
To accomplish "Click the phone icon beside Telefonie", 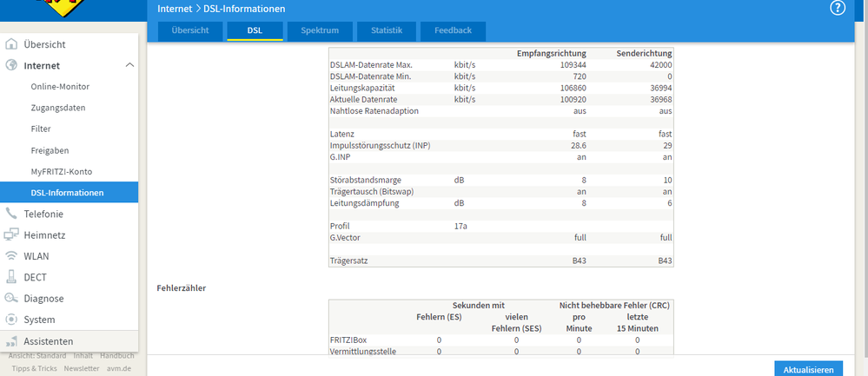I will tap(11, 214).
